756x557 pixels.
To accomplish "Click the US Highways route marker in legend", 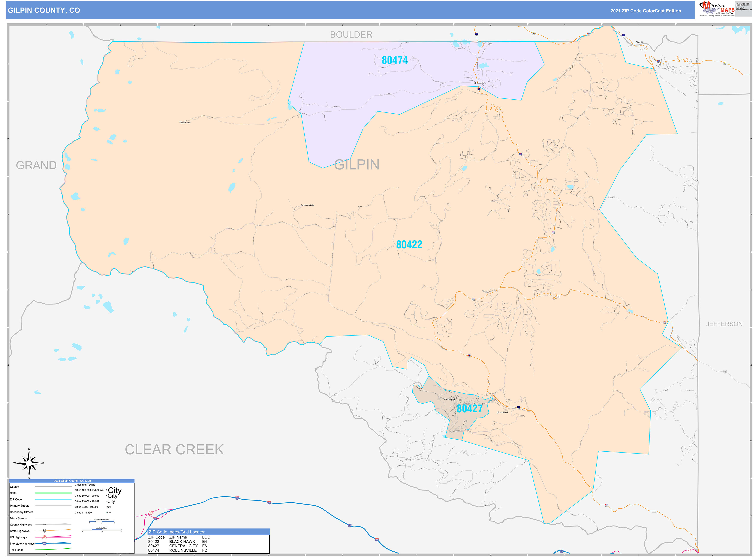I will click(44, 537).
